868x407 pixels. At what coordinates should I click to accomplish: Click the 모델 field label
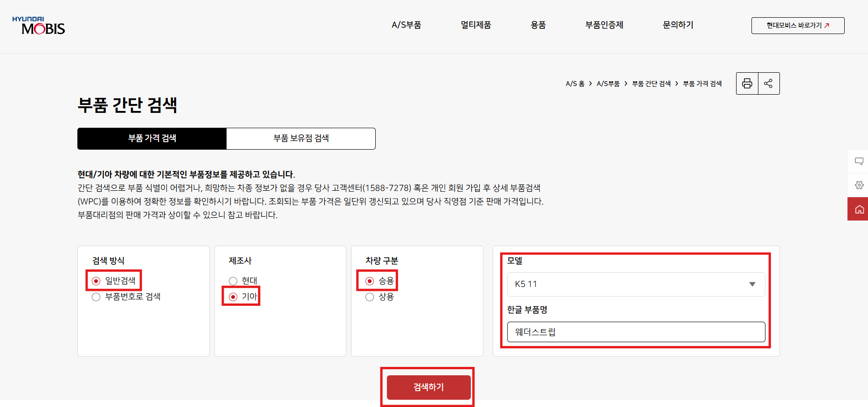(515, 261)
